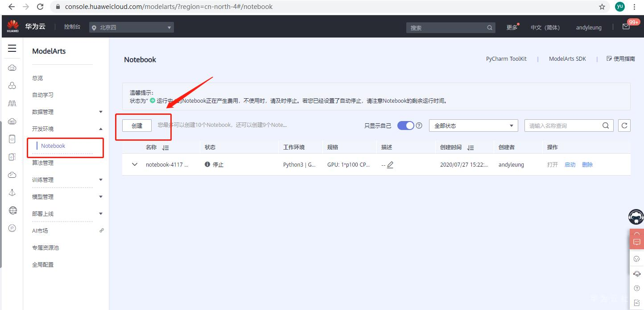
Task: Refresh the notebook list
Action: click(624, 126)
